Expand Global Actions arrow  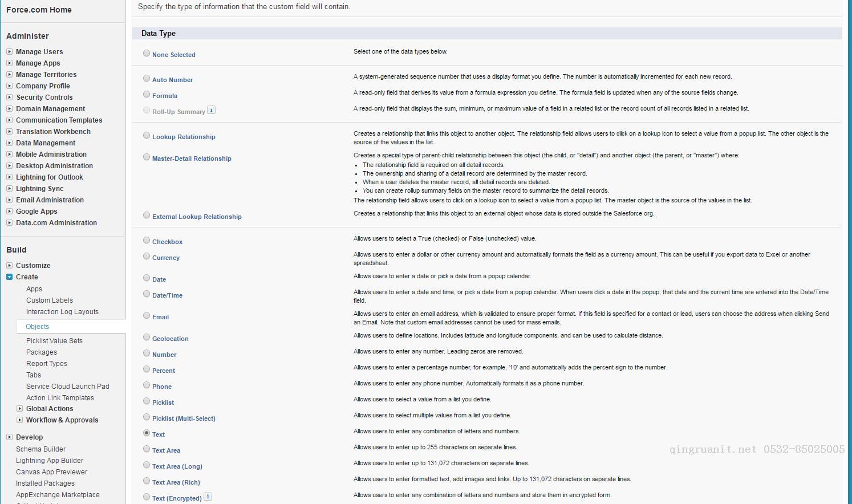(x=19, y=408)
